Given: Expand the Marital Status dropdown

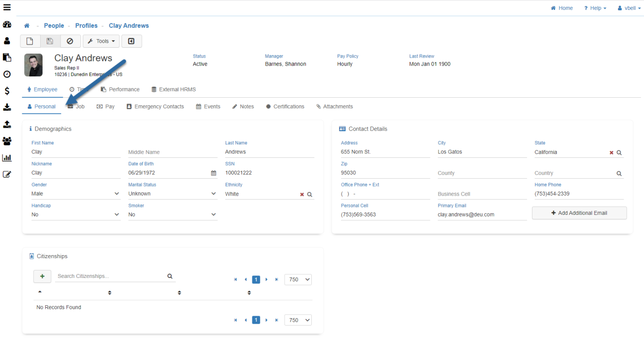Looking at the screenshot, I should [x=173, y=194].
